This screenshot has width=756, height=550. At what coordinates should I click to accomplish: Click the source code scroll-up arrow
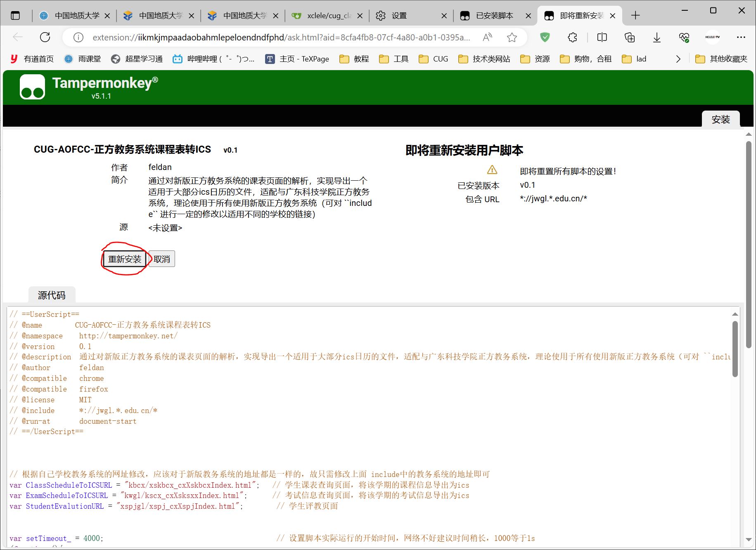735,314
